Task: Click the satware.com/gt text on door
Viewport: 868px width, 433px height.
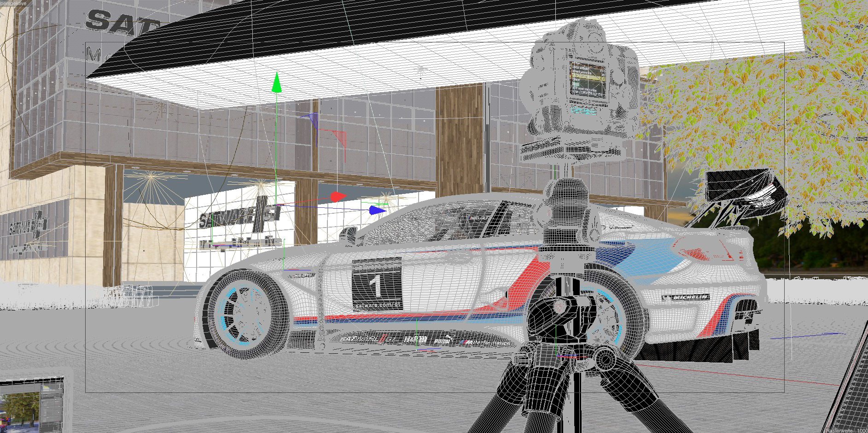Action: [378, 304]
